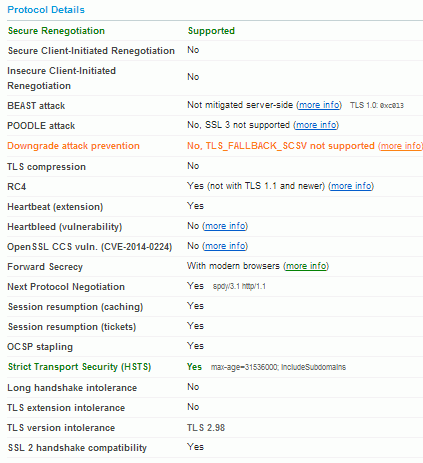Viewport: 423px width, 463px height.
Task: Click 'Strict Transport Security (HSTS)' label
Action: tap(79, 367)
